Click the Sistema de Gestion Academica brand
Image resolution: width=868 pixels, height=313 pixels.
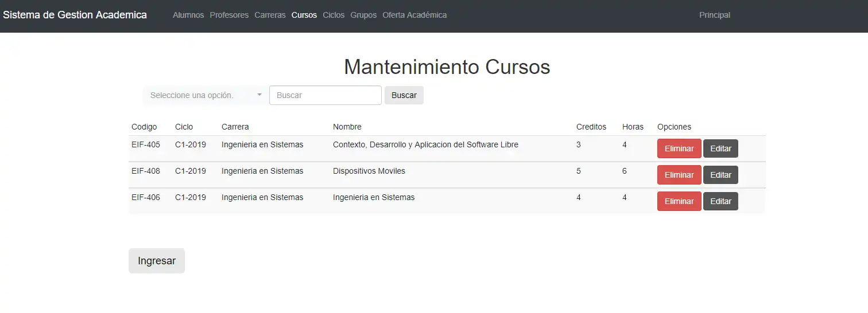(x=75, y=15)
